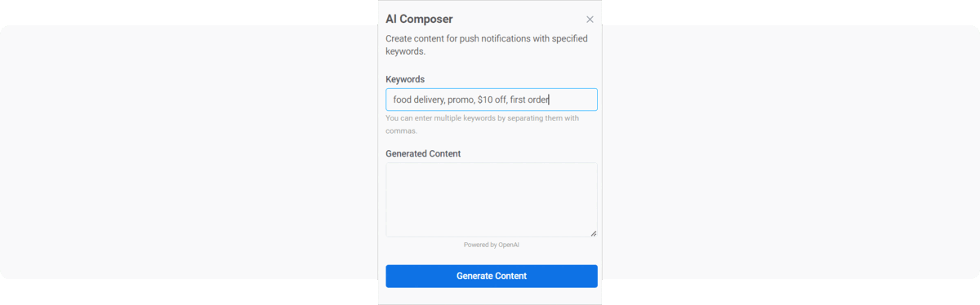
Task: Place cursor on "food delivery" keyword
Action: [x=418, y=99]
